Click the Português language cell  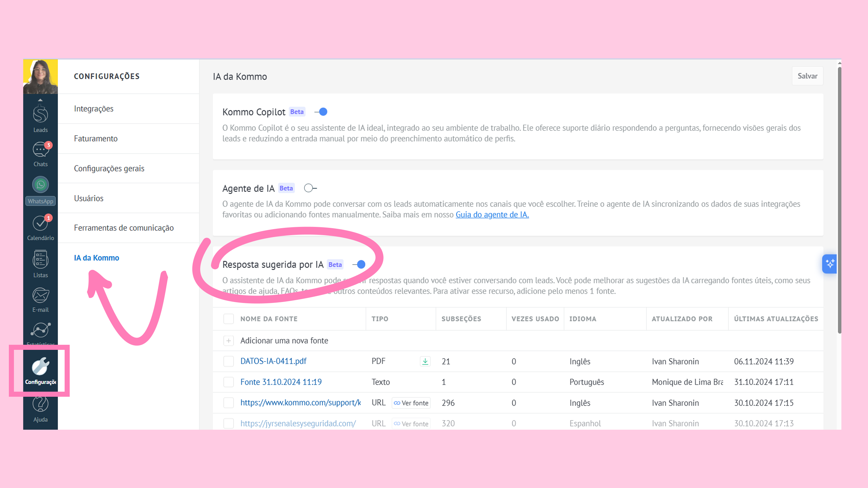click(x=587, y=382)
